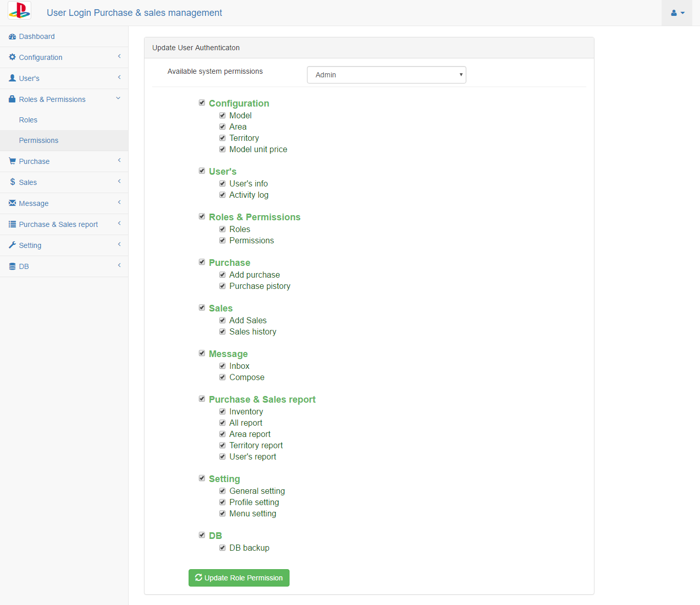Toggle the Inventory report checkbox
The width and height of the screenshot is (700, 605).
point(222,411)
